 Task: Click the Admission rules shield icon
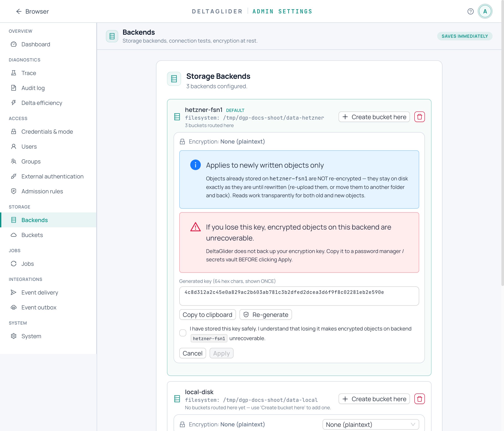click(14, 191)
